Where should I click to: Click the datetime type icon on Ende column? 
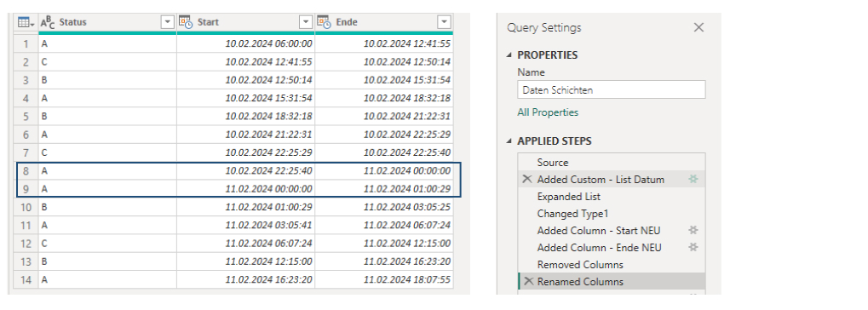pyautogui.click(x=325, y=22)
